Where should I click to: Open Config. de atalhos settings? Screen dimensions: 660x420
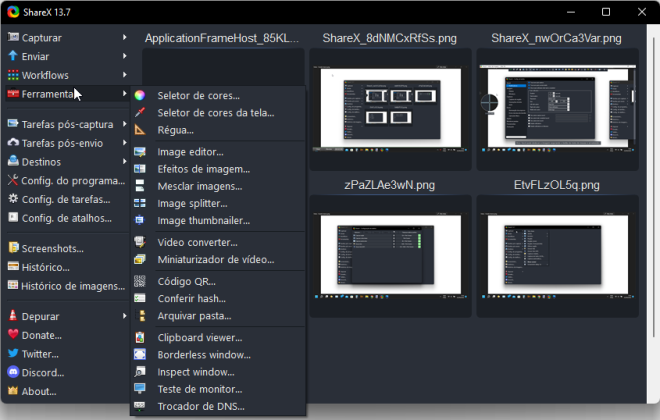coord(67,218)
